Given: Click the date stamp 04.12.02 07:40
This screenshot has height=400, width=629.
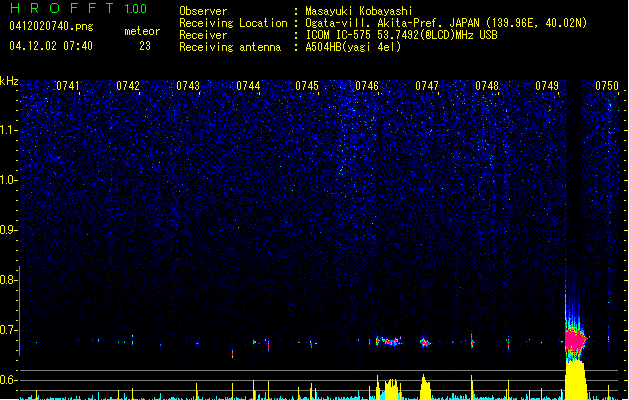Looking at the screenshot, I should [x=51, y=46].
